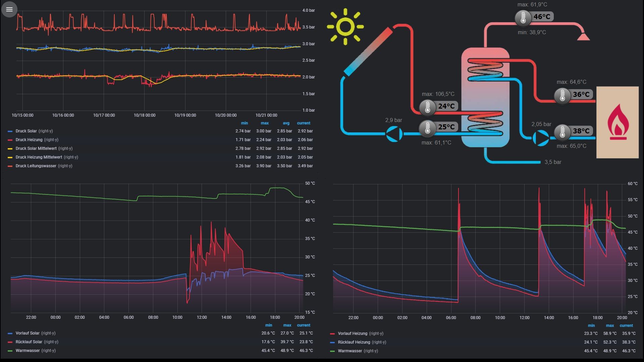Open the hamburger menu button

coord(9,9)
